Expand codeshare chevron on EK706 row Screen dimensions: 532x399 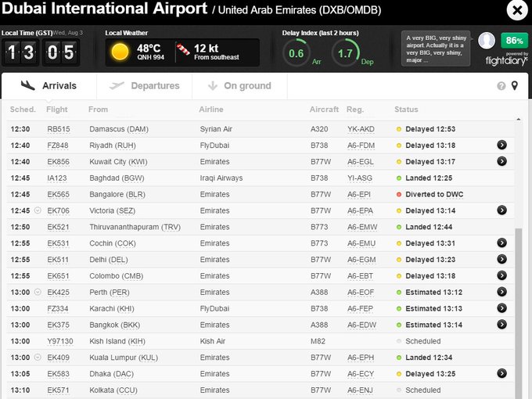click(x=38, y=210)
